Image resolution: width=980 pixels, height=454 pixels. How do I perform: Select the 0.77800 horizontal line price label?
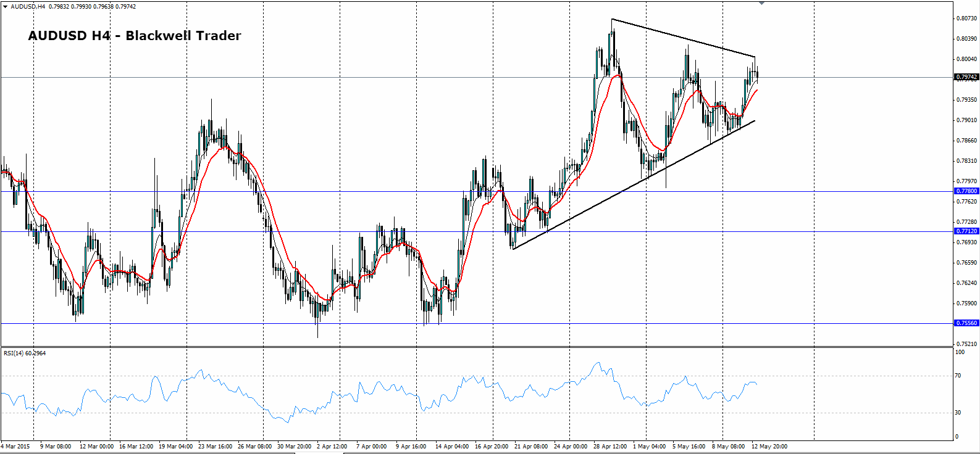coord(966,191)
